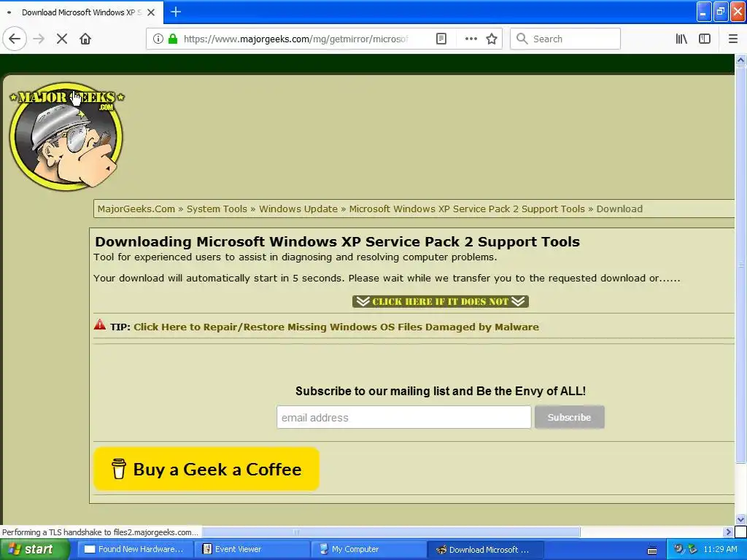The height and width of the screenshot is (560, 747).
Task: Switch to Event Viewer in the taskbar
Action: pos(252,550)
